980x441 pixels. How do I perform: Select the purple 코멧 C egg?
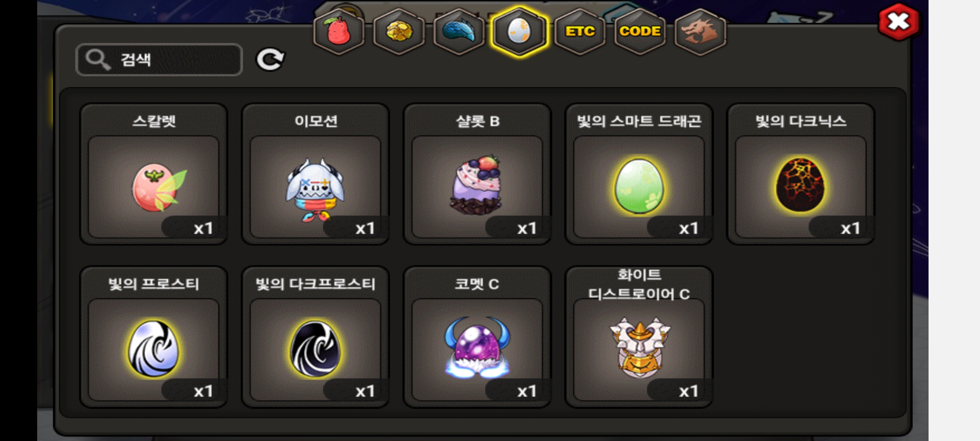477,337
